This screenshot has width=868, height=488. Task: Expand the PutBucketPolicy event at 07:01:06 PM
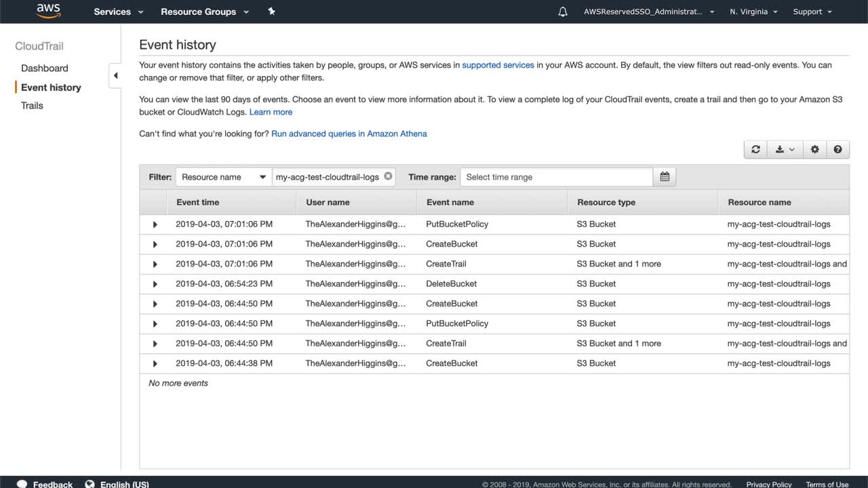tap(155, 224)
